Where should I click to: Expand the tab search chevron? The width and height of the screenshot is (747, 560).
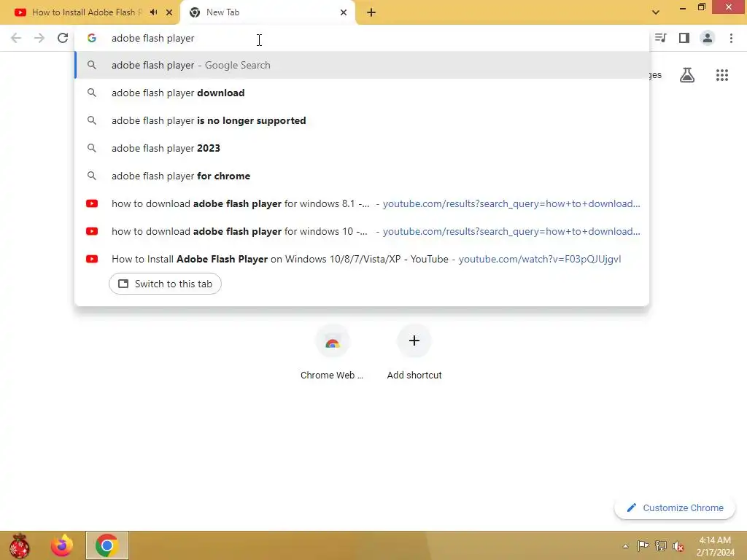click(x=656, y=12)
